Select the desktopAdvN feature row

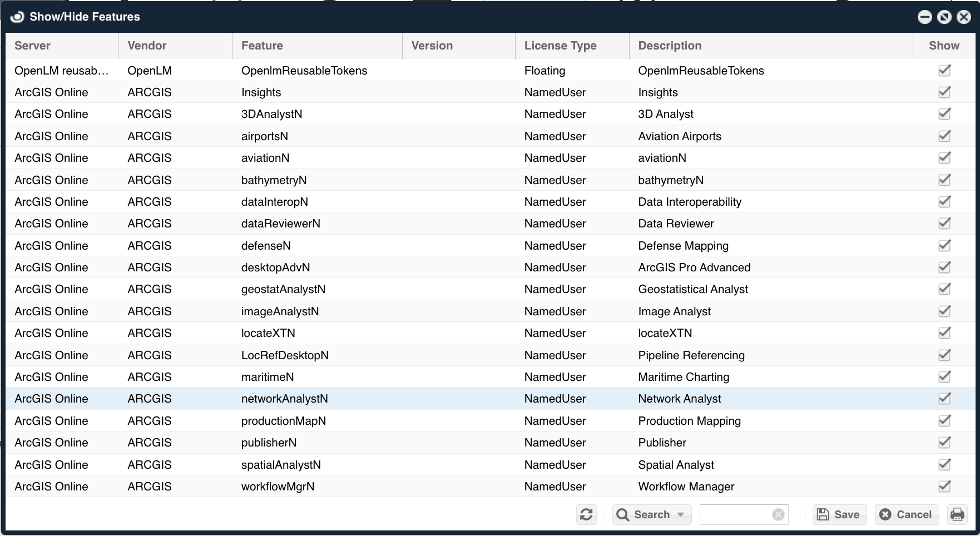click(275, 267)
